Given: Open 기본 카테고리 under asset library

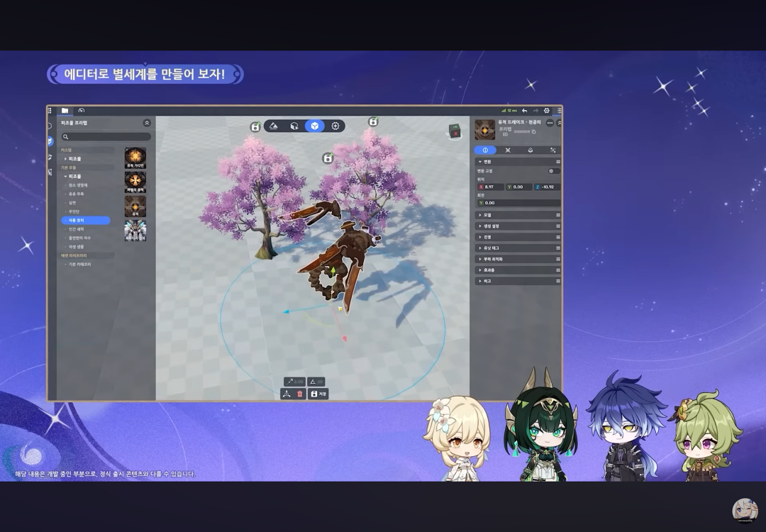Looking at the screenshot, I should [x=79, y=265].
